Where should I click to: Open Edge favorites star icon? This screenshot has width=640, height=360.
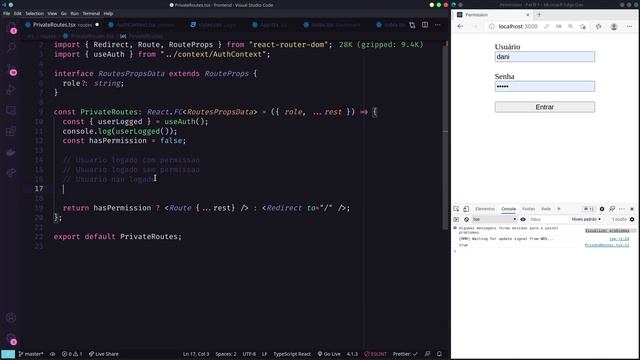point(598,27)
